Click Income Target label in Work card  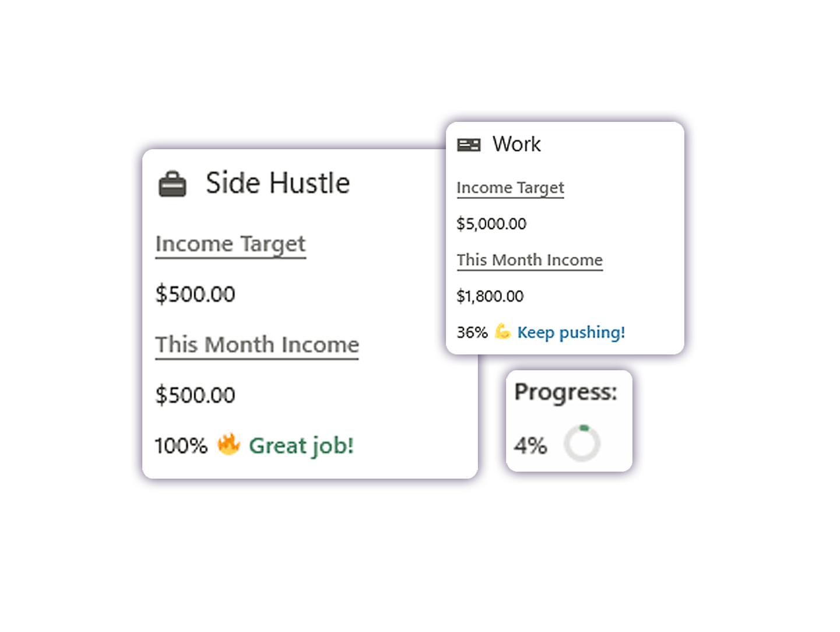click(x=510, y=188)
